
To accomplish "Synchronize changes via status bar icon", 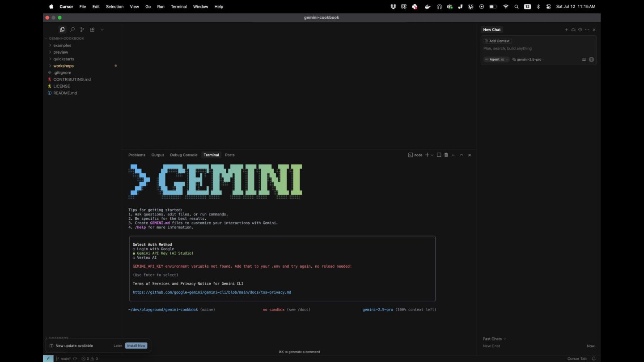I will (75, 358).
